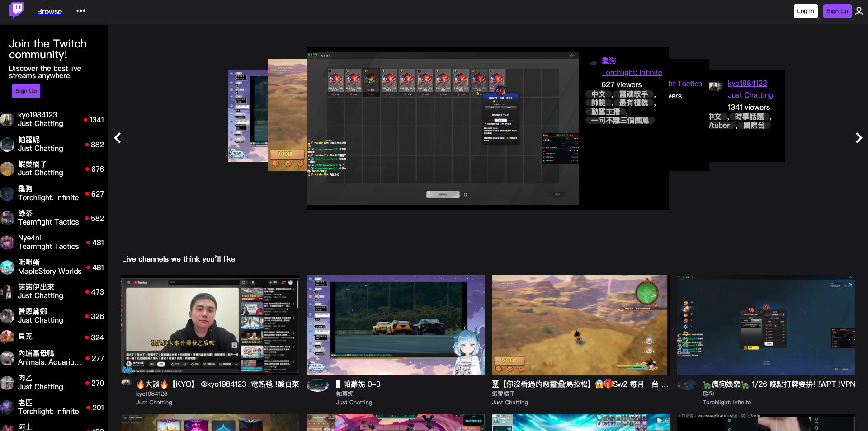Open 帕蘿妮 avatar in sidebar

(7, 144)
